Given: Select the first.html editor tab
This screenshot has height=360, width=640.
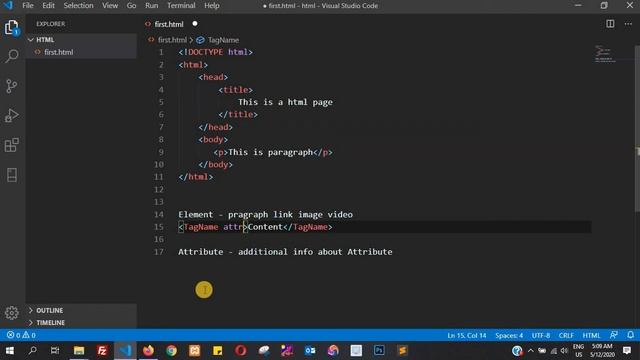Looking at the screenshot, I should tap(169, 24).
